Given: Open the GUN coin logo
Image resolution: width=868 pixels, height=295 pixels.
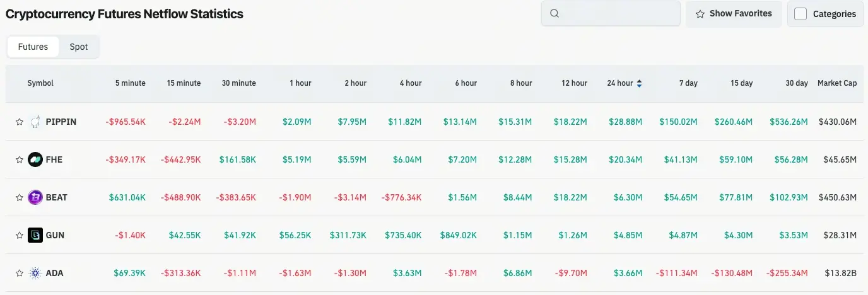Looking at the screenshot, I should pyautogui.click(x=35, y=235).
